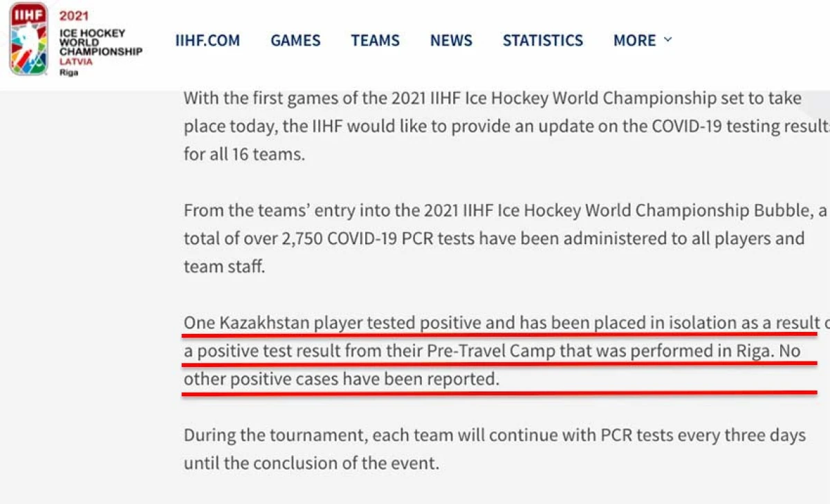
Task: Click the 'for all 16 teams' line
Action: pyautogui.click(x=243, y=153)
